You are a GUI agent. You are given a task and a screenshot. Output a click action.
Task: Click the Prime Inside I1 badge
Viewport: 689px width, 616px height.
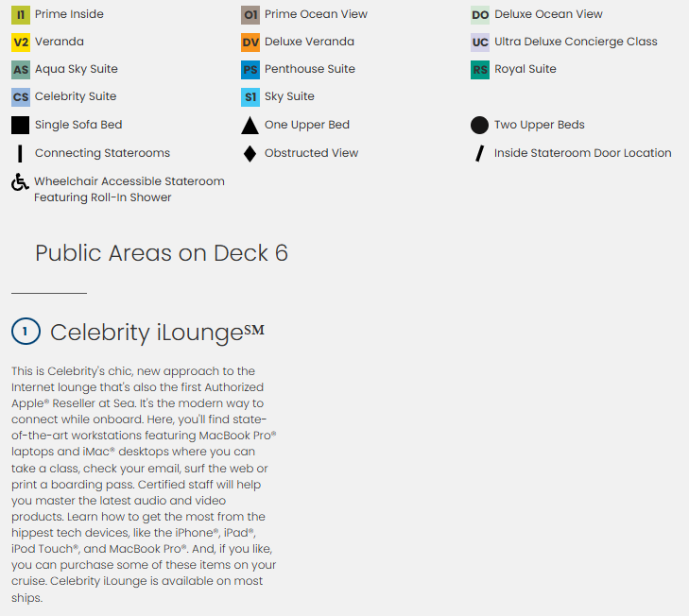[21, 15]
